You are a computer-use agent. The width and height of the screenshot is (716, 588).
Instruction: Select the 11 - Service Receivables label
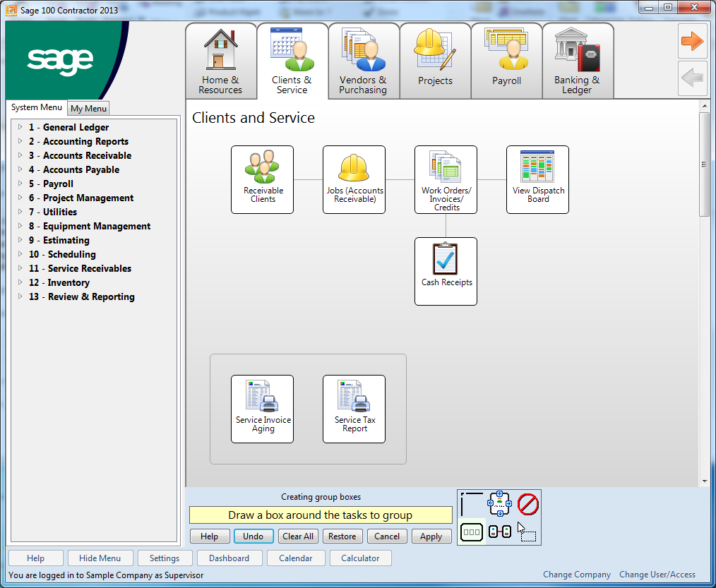click(80, 268)
